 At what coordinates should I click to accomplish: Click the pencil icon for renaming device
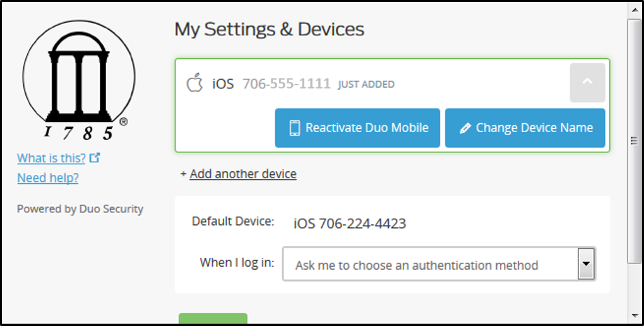pos(465,128)
